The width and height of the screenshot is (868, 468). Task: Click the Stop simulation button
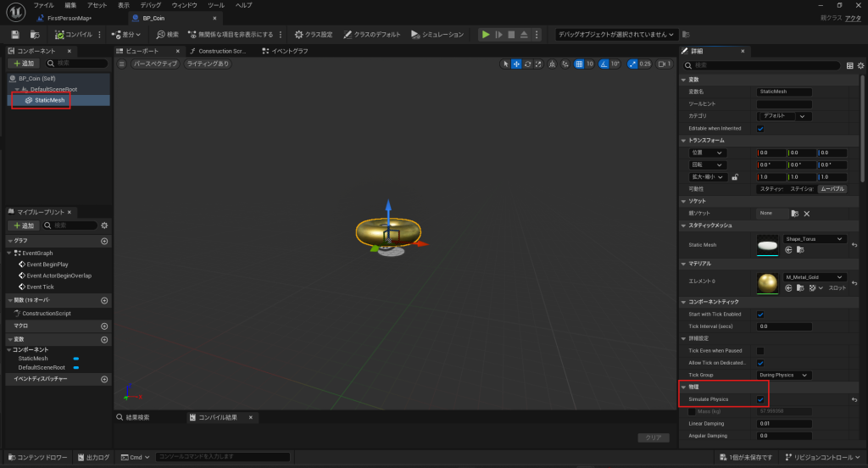click(511, 35)
